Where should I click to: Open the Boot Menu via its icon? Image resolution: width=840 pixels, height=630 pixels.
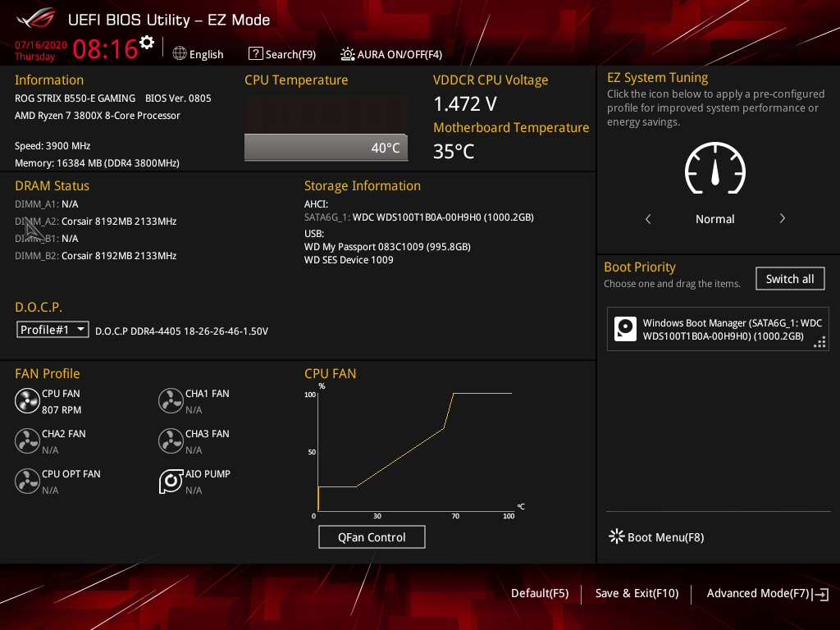click(616, 536)
